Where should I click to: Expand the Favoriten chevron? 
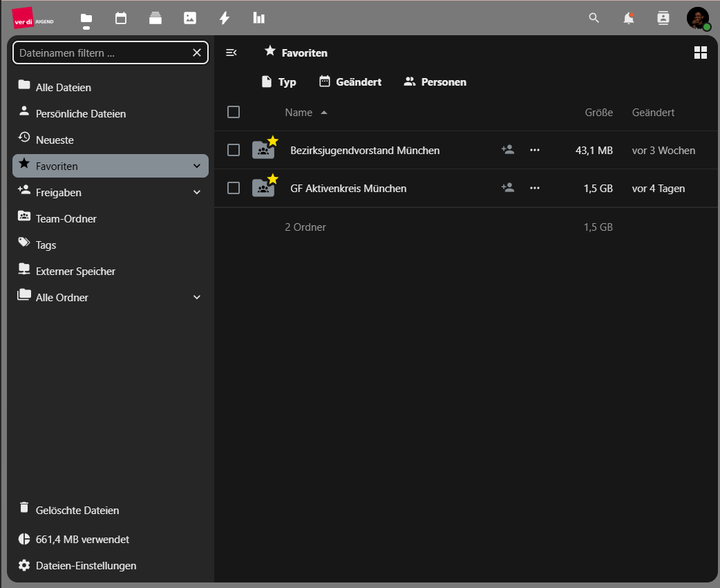[x=197, y=166]
